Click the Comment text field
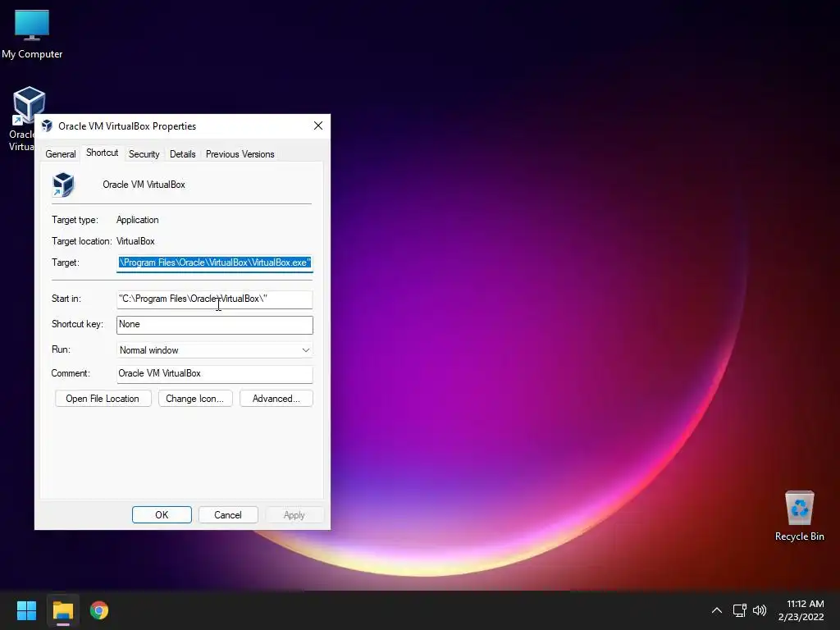Image resolution: width=840 pixels, height=630 pixels. pyautogui.click(x=215, y=374)
